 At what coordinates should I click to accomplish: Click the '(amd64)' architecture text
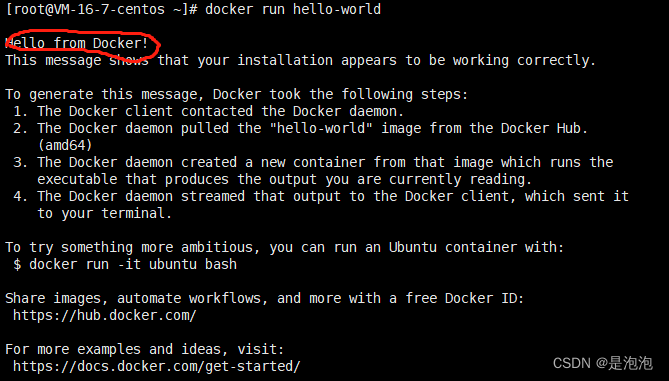(x=65, y=145)
